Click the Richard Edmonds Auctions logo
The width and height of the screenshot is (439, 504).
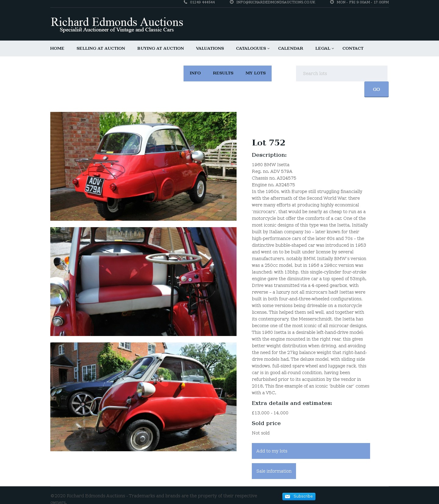coord(117,24)
